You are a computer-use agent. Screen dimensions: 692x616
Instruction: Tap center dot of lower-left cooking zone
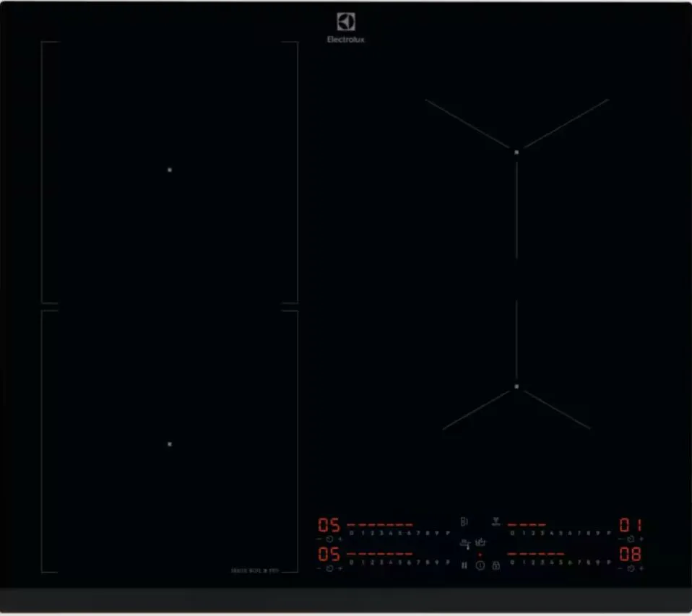click(170, 444)
